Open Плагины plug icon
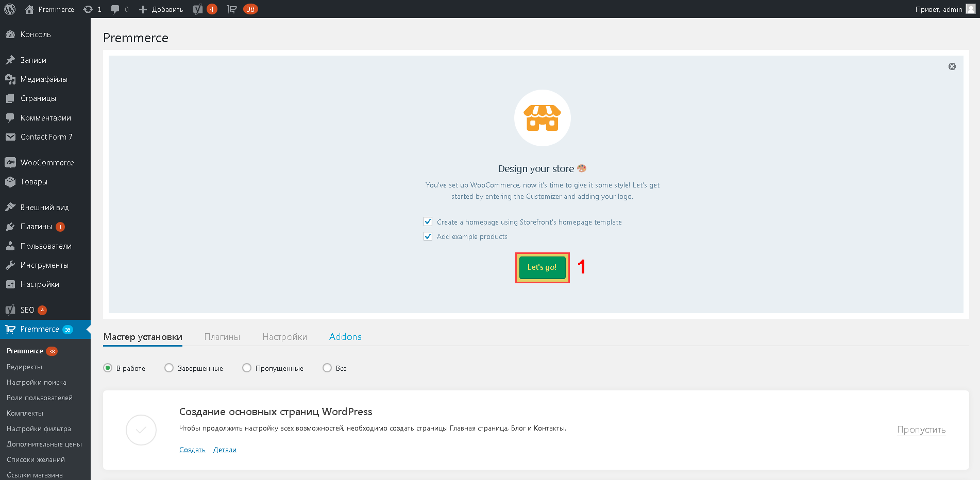 (x=10, y=227)
